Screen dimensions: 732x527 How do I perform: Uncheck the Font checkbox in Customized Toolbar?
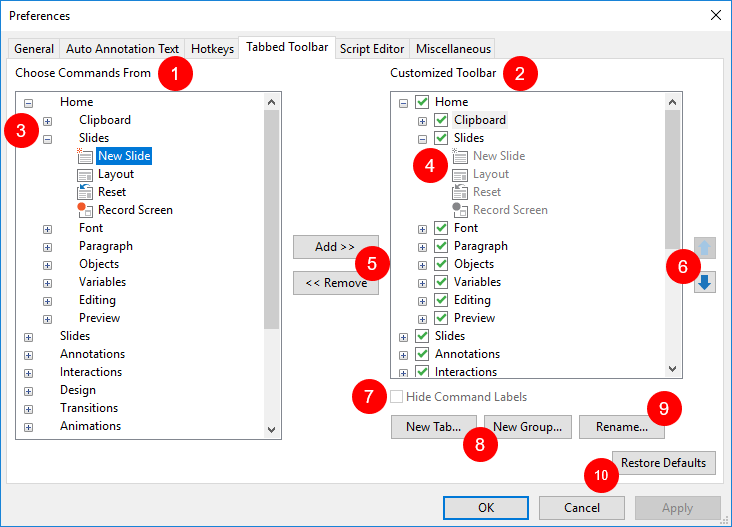(x=441, y=228)
